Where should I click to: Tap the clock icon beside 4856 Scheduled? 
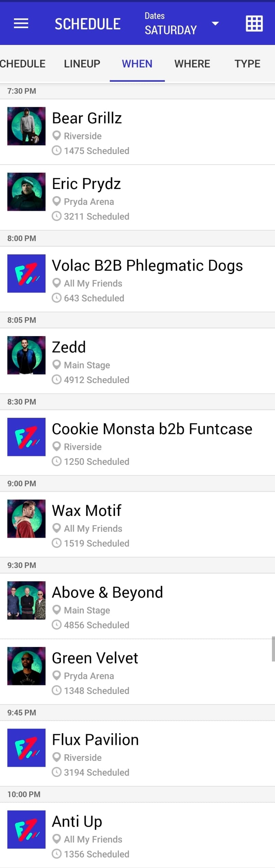[56, 625]
